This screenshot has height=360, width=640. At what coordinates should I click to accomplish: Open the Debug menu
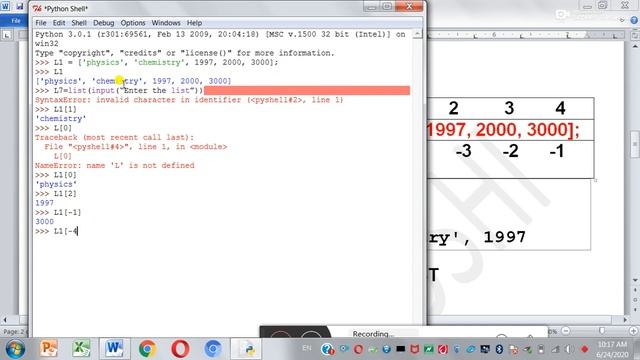104,23
